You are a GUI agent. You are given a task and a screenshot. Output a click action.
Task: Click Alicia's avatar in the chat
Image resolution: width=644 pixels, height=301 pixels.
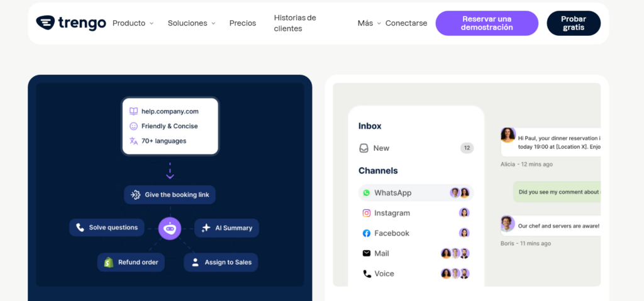(508, 135)
